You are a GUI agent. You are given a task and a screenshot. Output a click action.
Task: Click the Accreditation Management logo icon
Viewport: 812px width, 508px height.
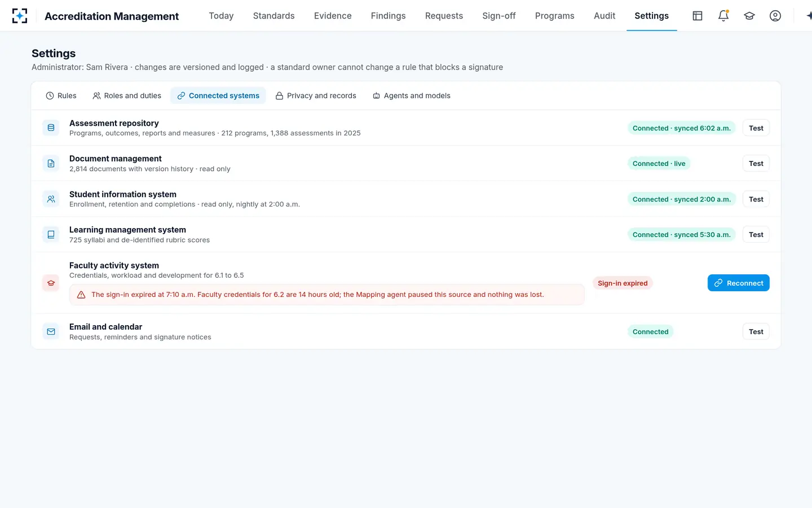tap(20, 16)
